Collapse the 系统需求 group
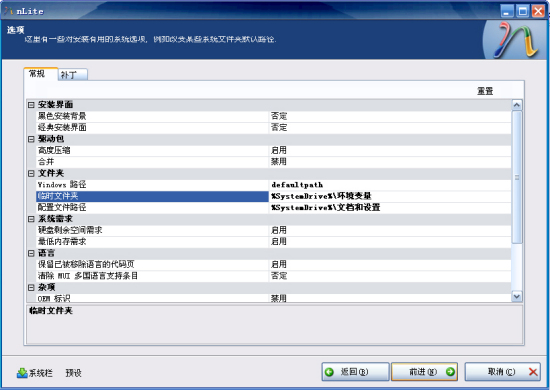550x390 pixels. [31, 219]
